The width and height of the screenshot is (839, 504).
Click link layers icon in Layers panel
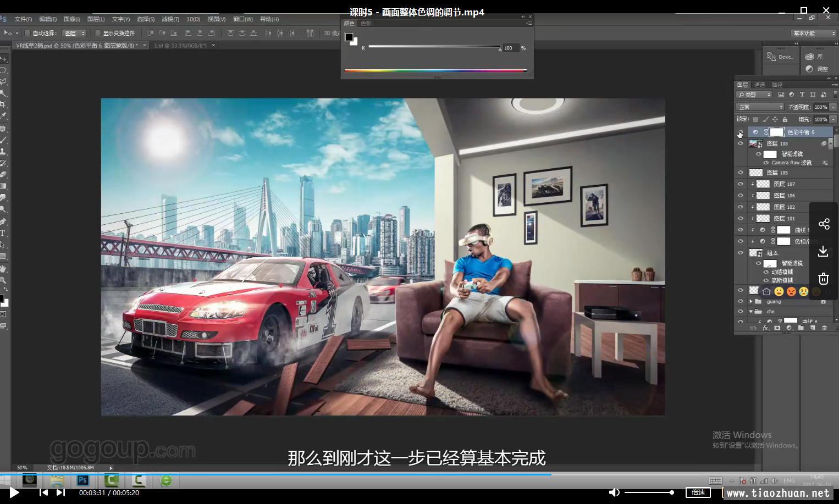753,328
